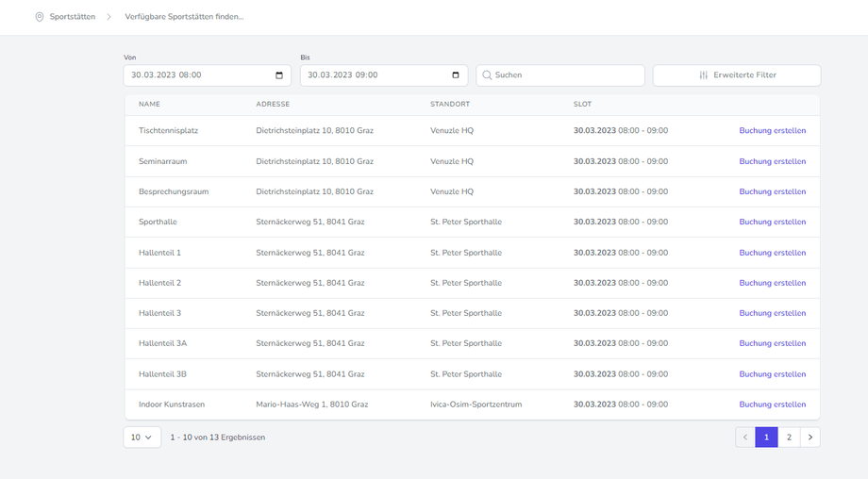Select the Sporthalle name cell
The width and height of the screenshot is (868, 479).
pyautogui.click(x=158, y=222)
